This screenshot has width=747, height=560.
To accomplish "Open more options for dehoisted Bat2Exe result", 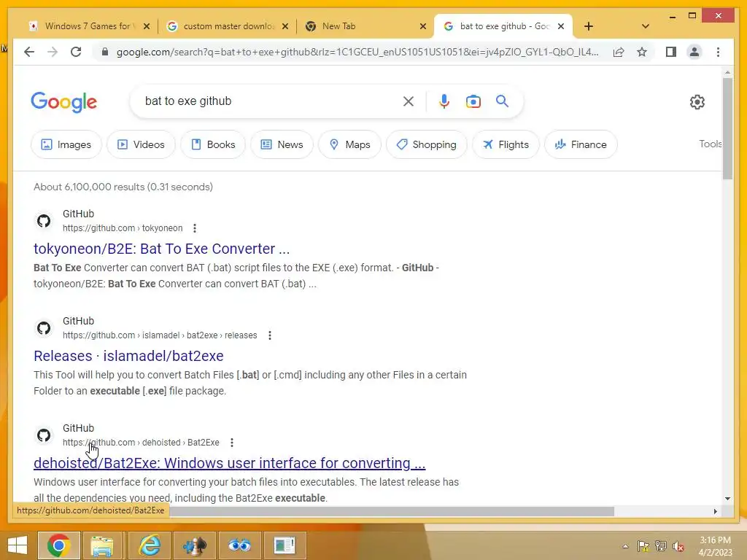I will tap(232, 443).
